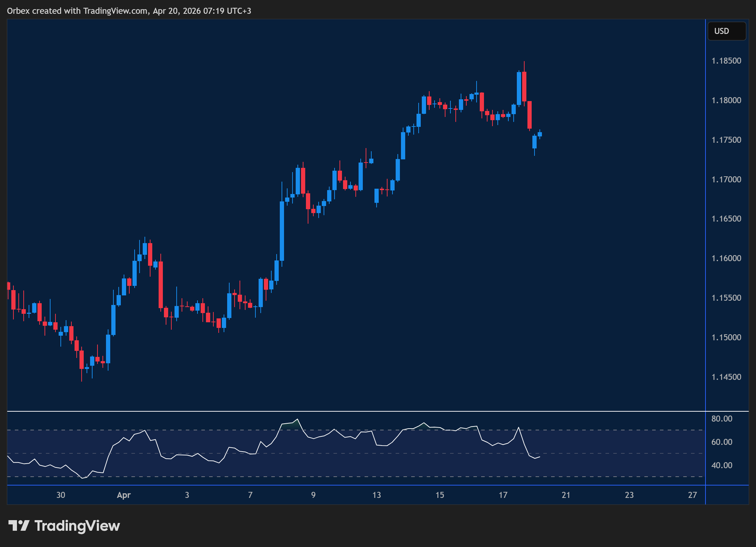The width and height of the screenshot is (756, 547).
Task: Select the USD currency badge
Action: 726,31
